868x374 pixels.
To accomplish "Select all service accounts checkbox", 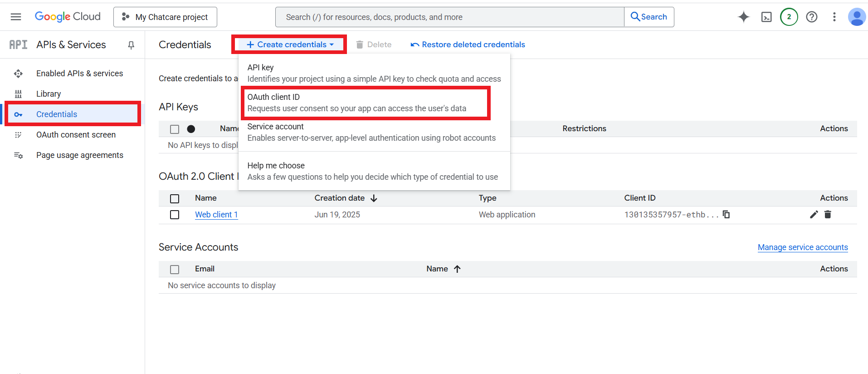I will tap(175, 270).
